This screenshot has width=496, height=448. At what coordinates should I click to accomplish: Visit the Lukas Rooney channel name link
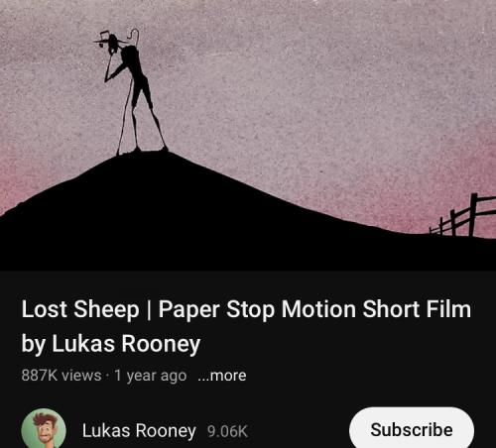point(139,430)
